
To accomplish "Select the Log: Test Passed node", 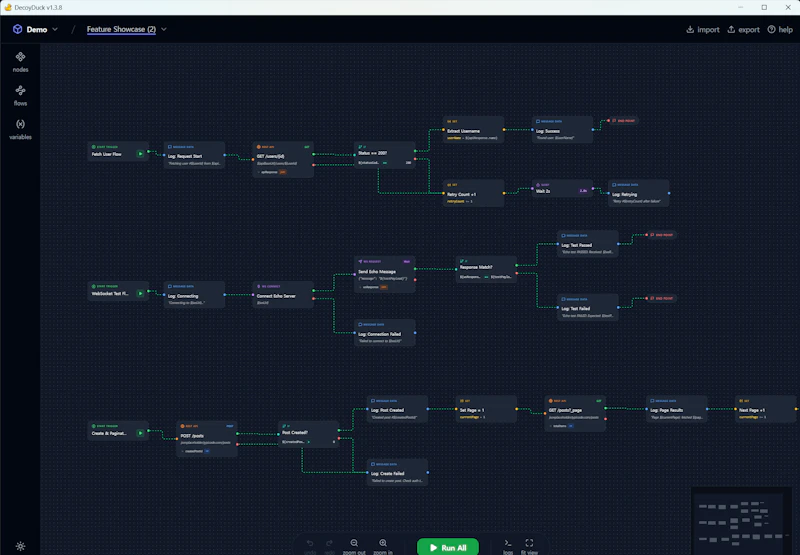I will coord(588,244).
